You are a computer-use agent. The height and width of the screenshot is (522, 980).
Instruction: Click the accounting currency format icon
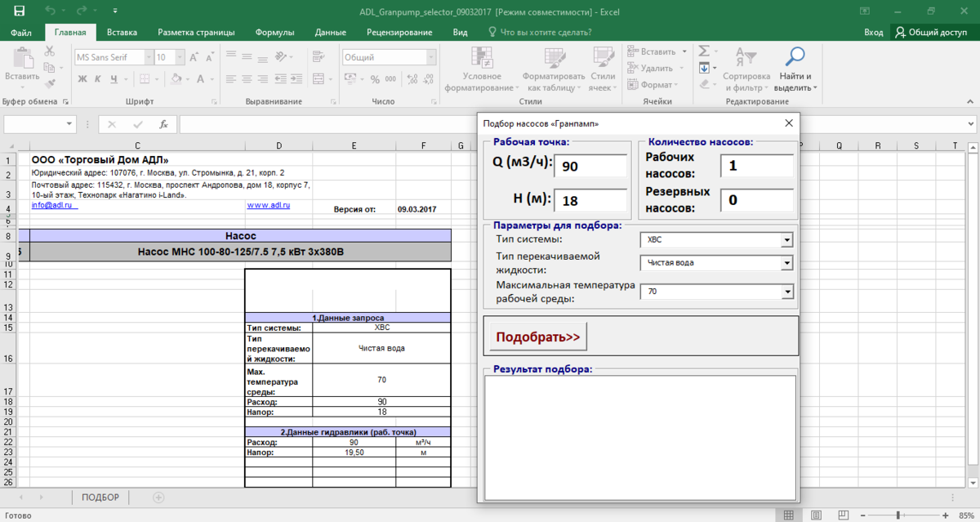(x=352, y=79)
